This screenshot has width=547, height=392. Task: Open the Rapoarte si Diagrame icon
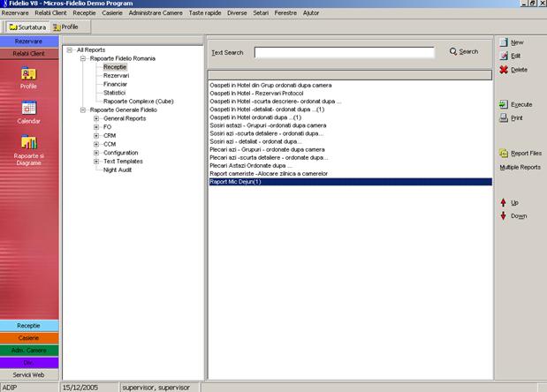tap(28, 142)
